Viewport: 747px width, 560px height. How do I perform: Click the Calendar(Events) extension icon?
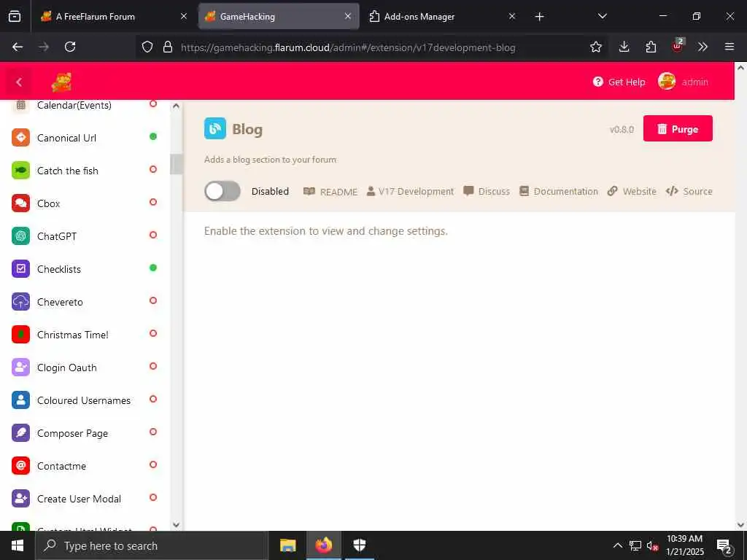click(x=20, y=106)
